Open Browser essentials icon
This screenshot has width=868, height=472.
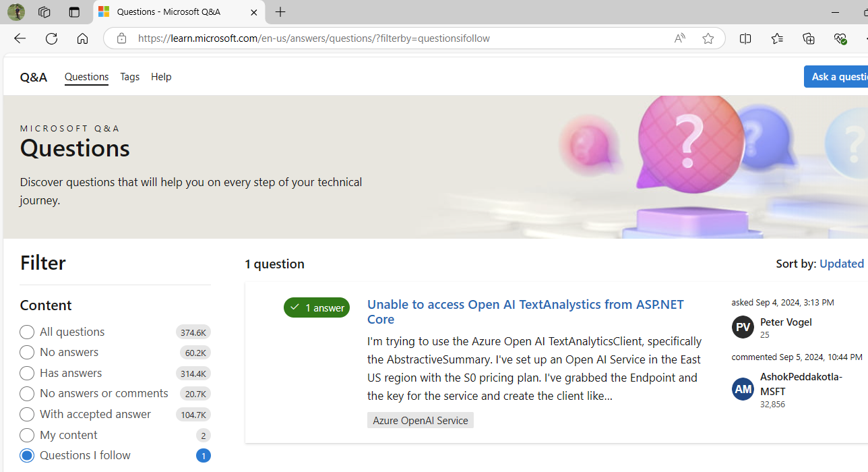(840, 38)
